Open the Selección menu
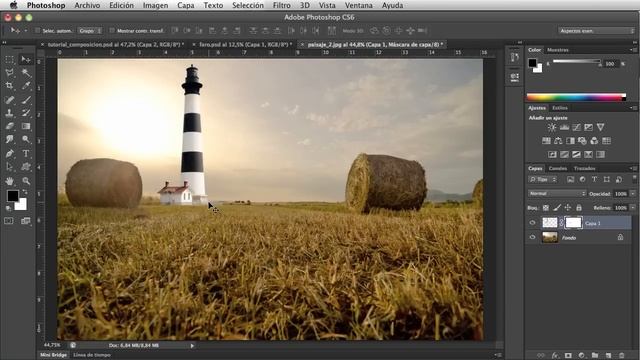The height and width of the screenshot is (360, 640). (x=248, y=5)
